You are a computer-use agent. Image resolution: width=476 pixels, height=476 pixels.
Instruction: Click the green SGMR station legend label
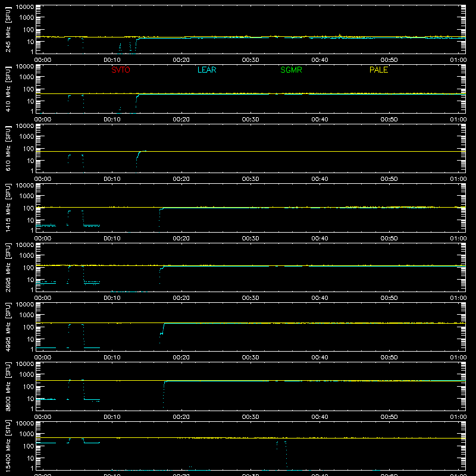pos(291,70)
